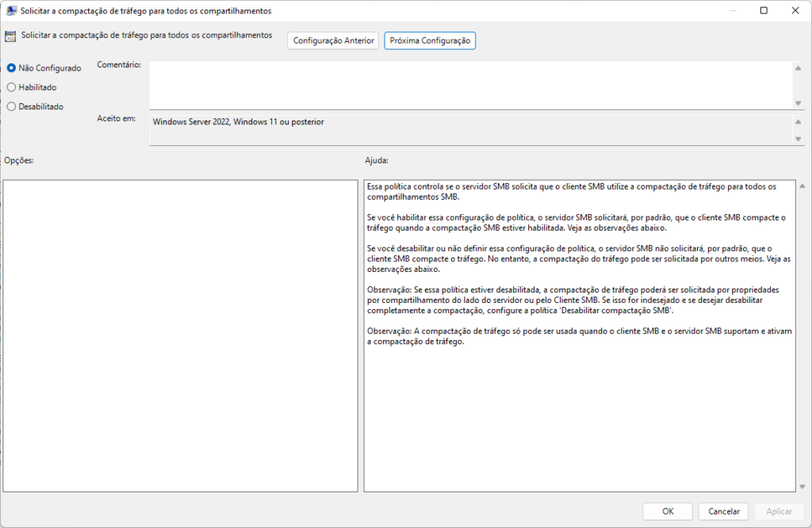Choose the Desabilitado radio button
Viewport: 812px width, 528px height.
(x=11, y=106)
